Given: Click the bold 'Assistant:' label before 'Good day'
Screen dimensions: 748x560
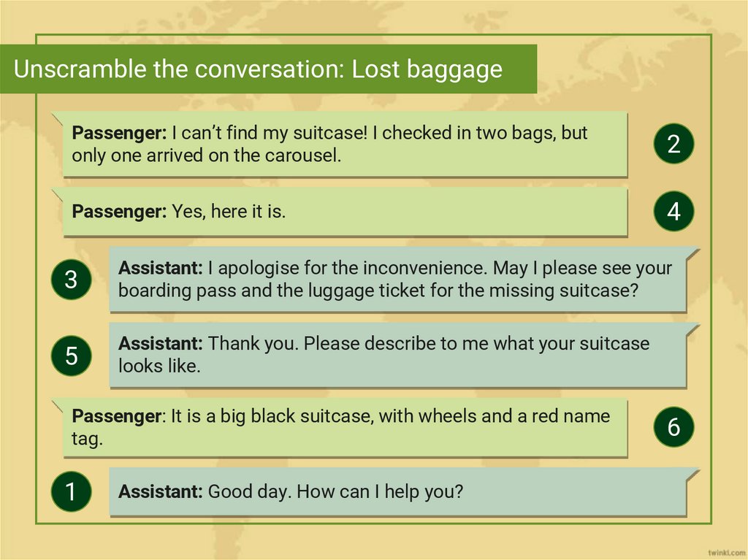Looking at the screenshot, I should point(161,491).
